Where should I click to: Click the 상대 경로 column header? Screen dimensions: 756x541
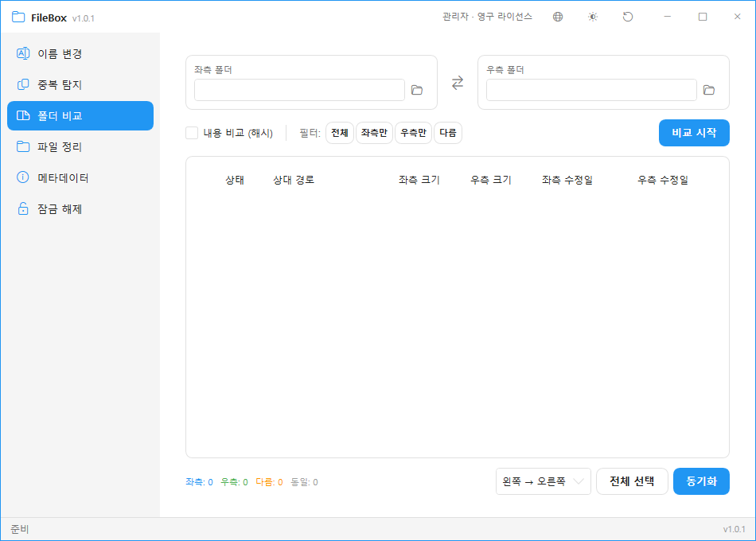click(294, 180)
